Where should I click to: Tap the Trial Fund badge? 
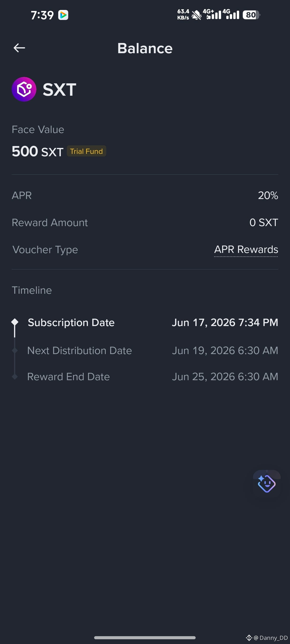86,151
